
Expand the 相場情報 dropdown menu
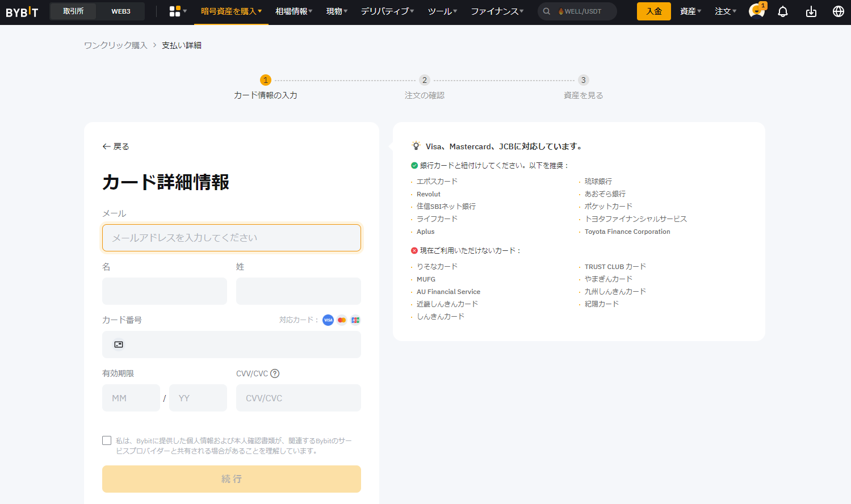click(x=294, y=11)
